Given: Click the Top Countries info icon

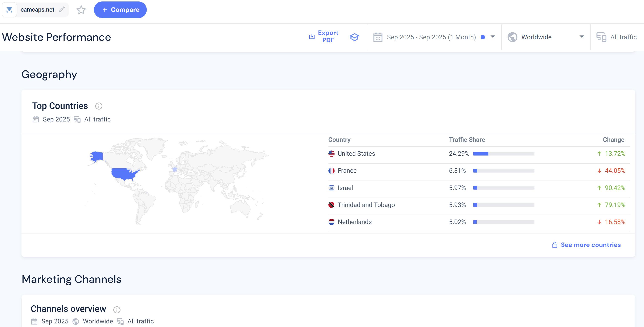Looking at the screenshot, I should (x=99, y=106).
